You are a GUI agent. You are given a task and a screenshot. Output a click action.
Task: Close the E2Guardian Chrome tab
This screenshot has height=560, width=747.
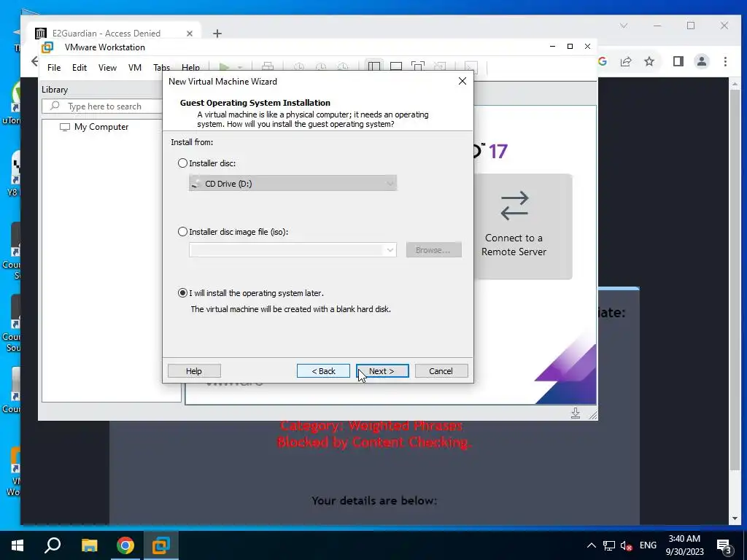[190, 34]
